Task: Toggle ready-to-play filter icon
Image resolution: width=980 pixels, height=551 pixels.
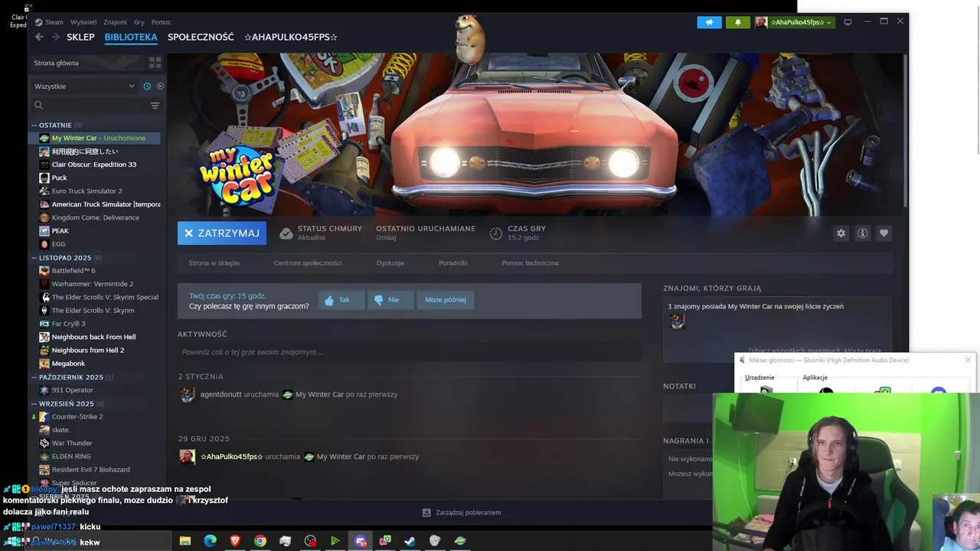Action: (x=160, y=86)
